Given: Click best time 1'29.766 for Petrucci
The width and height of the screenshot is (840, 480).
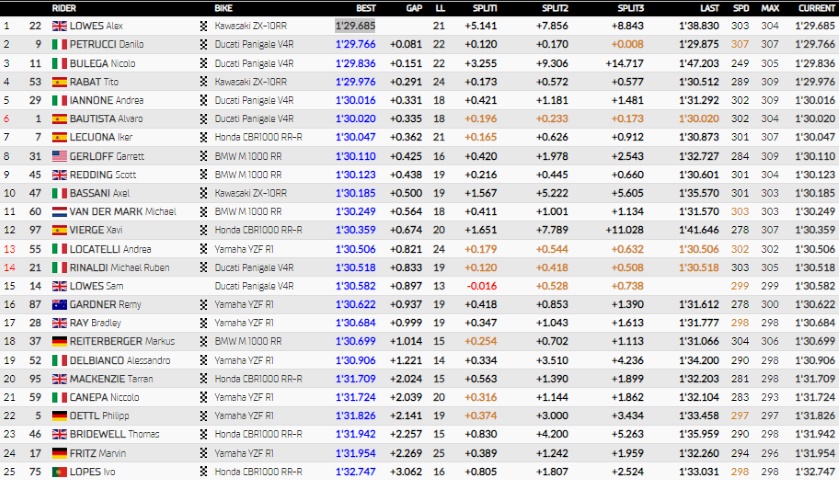Looking at the screenshot, I should pyautogui.click(x=355, y=44).
